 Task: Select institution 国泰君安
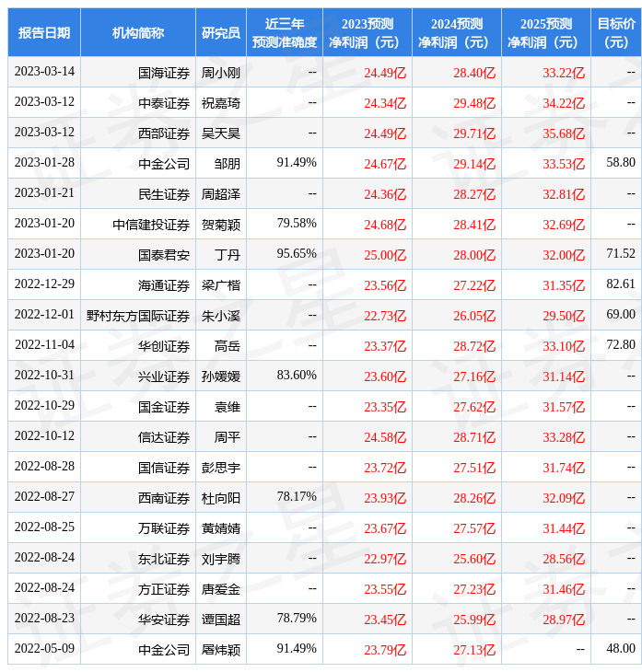tap(164, 255)
